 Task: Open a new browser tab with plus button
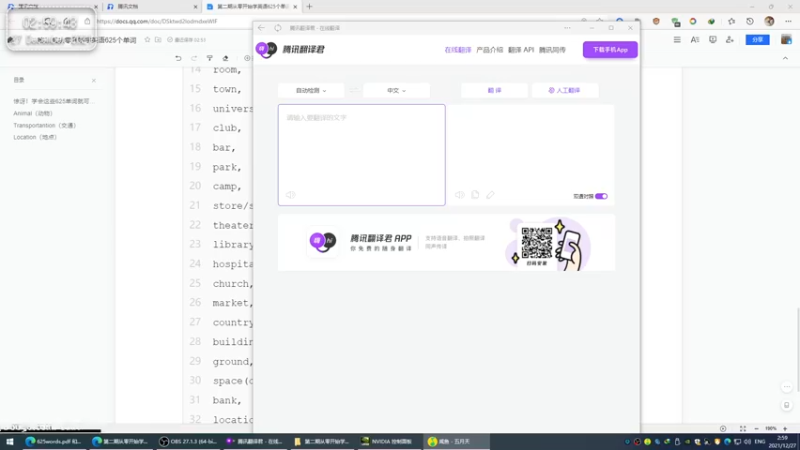point(309,7)
